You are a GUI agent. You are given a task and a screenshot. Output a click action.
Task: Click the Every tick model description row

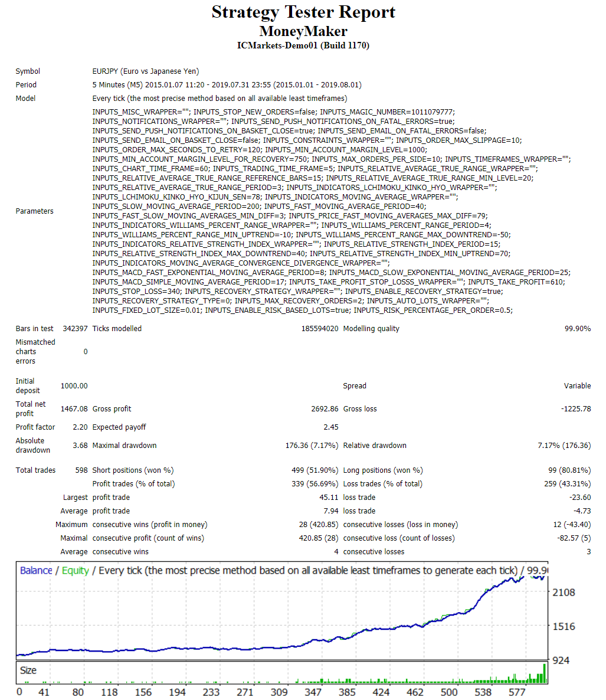click(x=220, y=98)
